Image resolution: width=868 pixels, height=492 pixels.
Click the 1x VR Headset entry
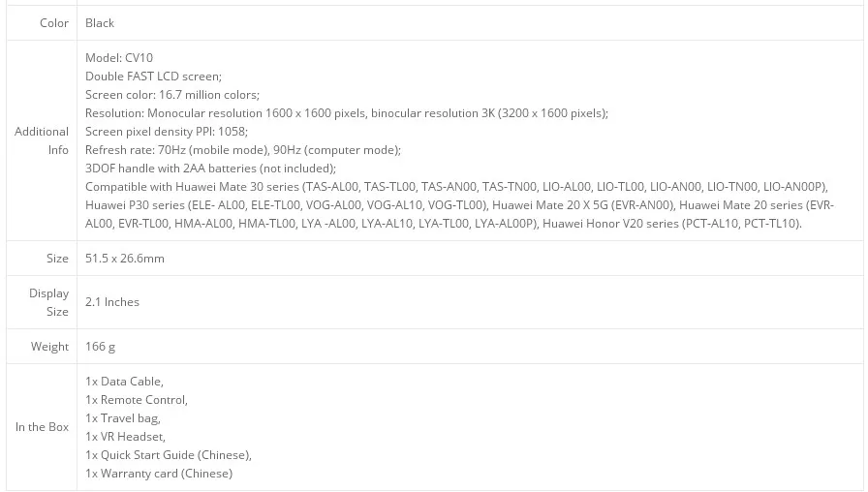[x=126, y=437]
